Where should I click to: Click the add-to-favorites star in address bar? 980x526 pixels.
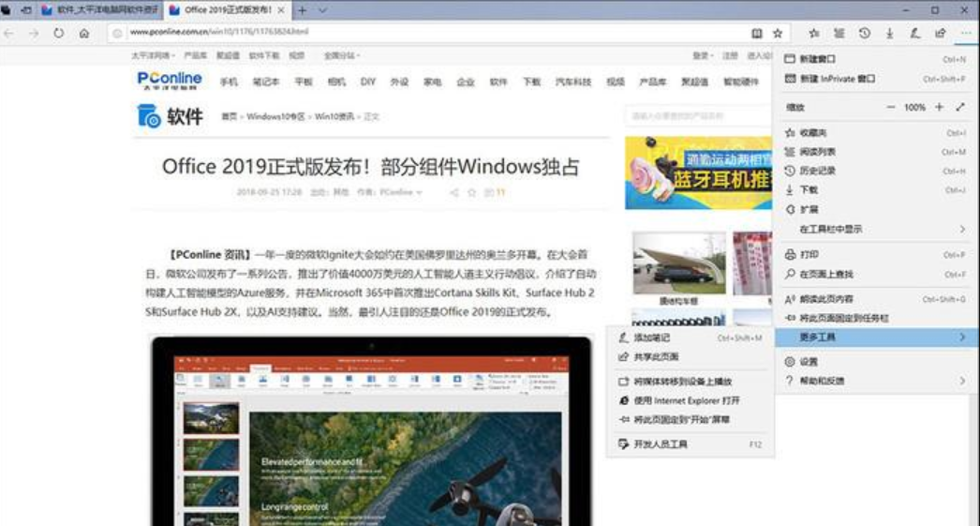(778, 33)
